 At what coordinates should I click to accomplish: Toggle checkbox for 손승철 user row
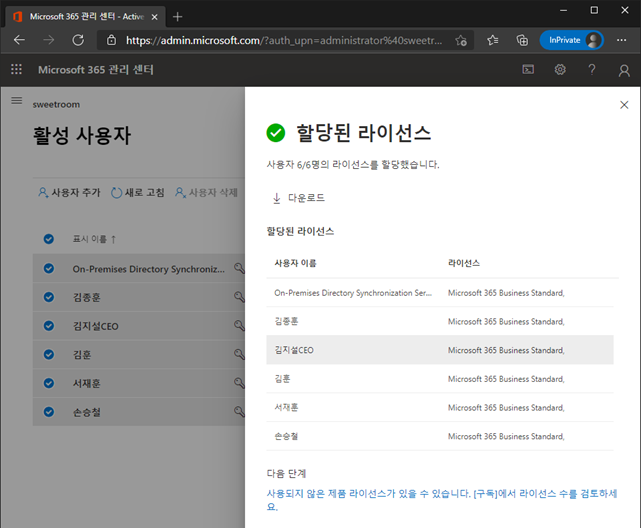49,412
